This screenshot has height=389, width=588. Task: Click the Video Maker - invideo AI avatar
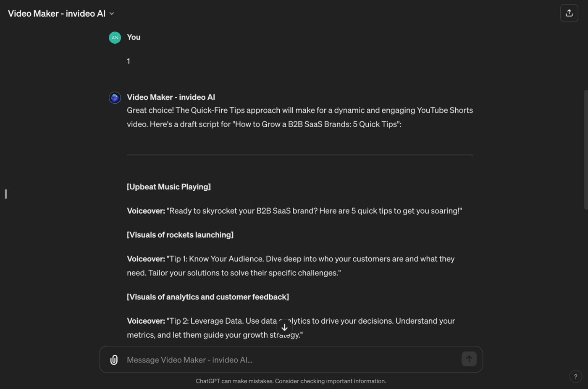click(x=115, y=97)
